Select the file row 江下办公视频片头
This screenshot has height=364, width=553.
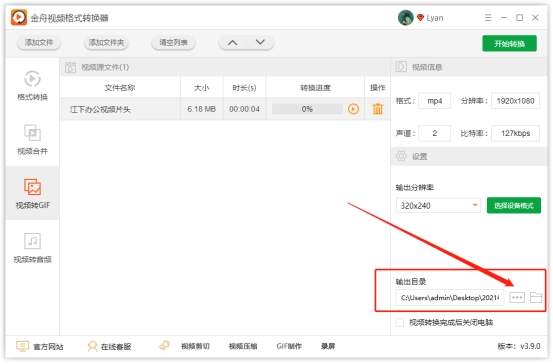point(225,109)
